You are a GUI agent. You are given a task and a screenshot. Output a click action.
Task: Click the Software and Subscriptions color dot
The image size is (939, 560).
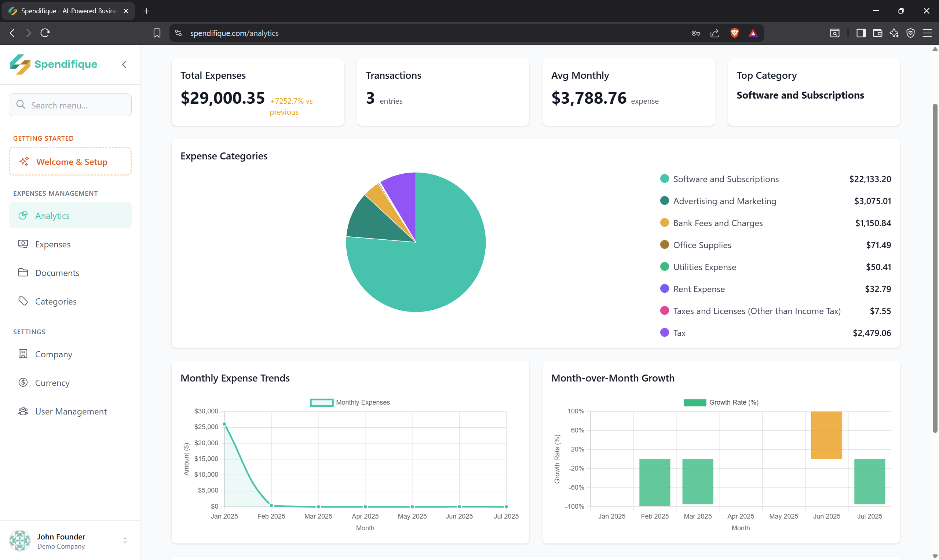point(664,179)
